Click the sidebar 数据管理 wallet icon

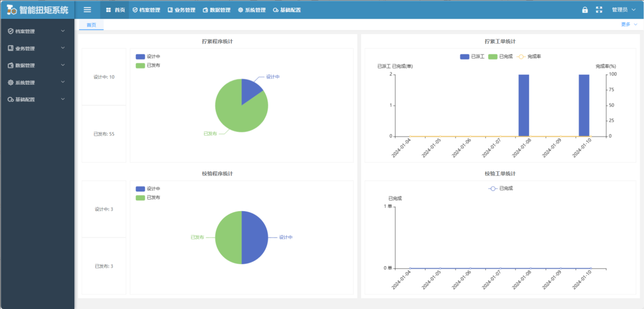coord(11,65)
